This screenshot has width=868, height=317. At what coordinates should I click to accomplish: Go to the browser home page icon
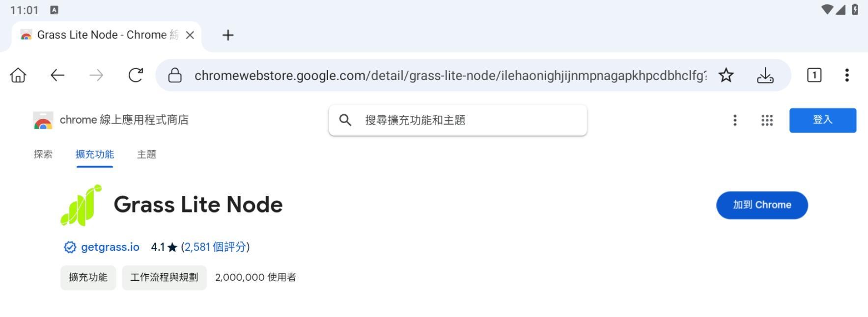click(x=18, y=75)
